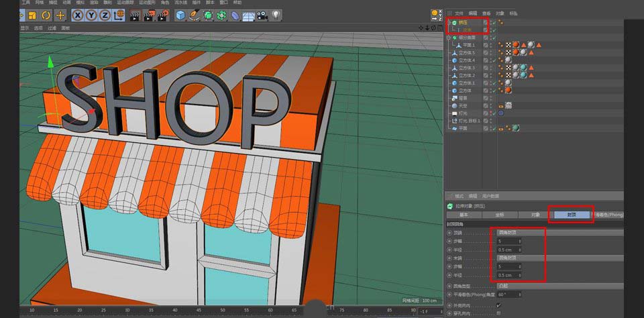Toggle the Y-axis lock button

(x=90, y=15)
